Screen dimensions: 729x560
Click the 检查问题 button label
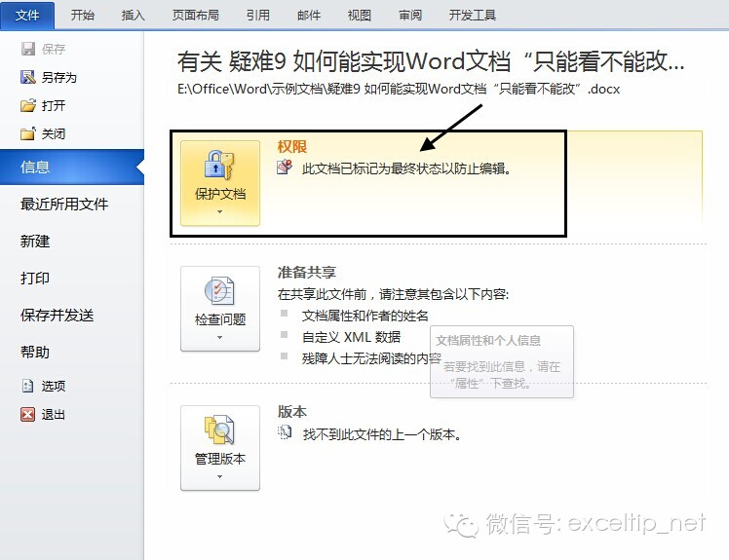click(220, 319)
